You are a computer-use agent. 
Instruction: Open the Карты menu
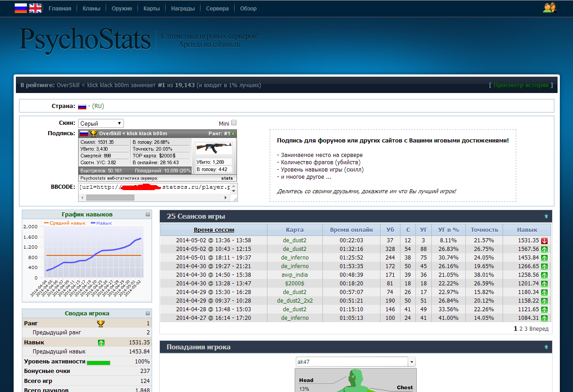[151, 8]
